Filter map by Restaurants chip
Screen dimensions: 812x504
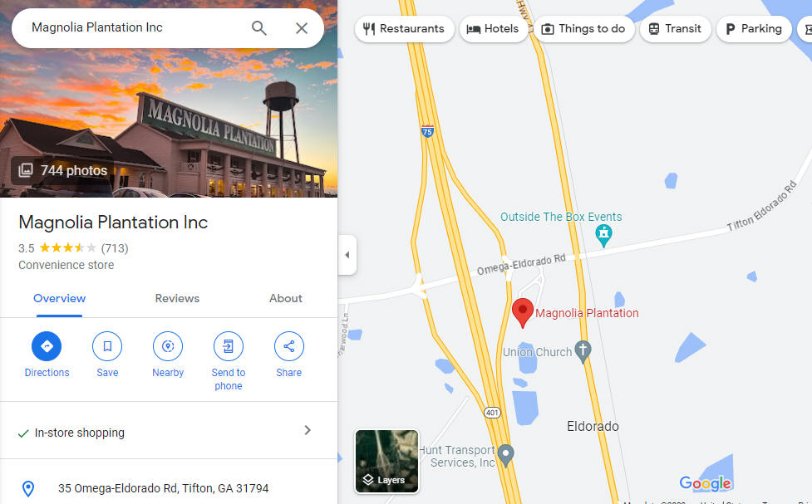pos(404,29)
